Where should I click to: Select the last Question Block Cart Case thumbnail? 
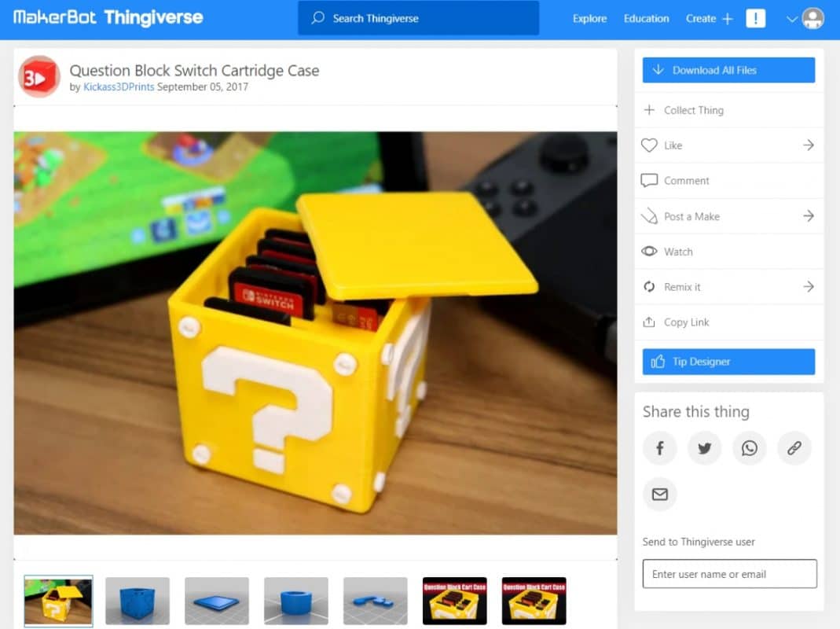[x=534, y=601]
